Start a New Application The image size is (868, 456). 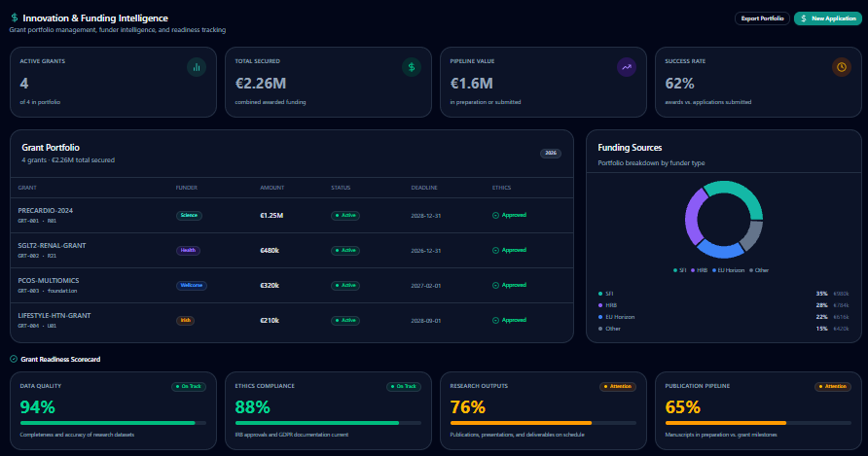pyautogui.click(x=828, y=18)
